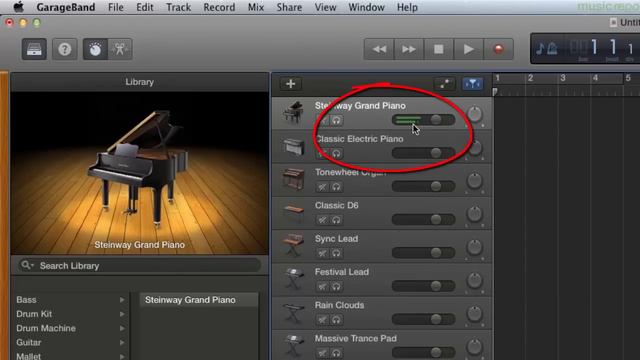
Task: Open the Edit menu
Action: pos(145,7)
